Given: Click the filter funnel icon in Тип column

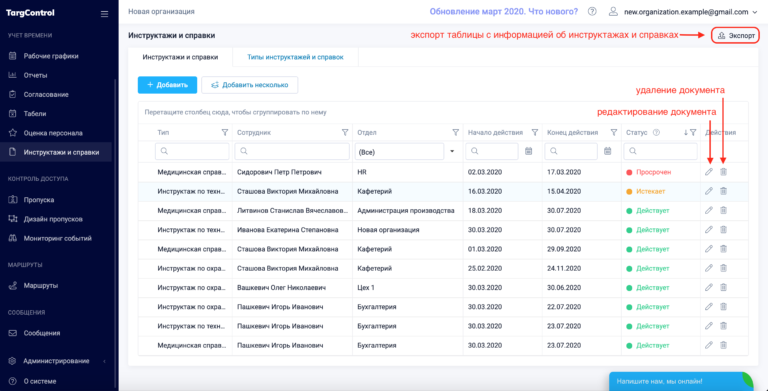Looking at the screenshot, I should click(225, 132).
